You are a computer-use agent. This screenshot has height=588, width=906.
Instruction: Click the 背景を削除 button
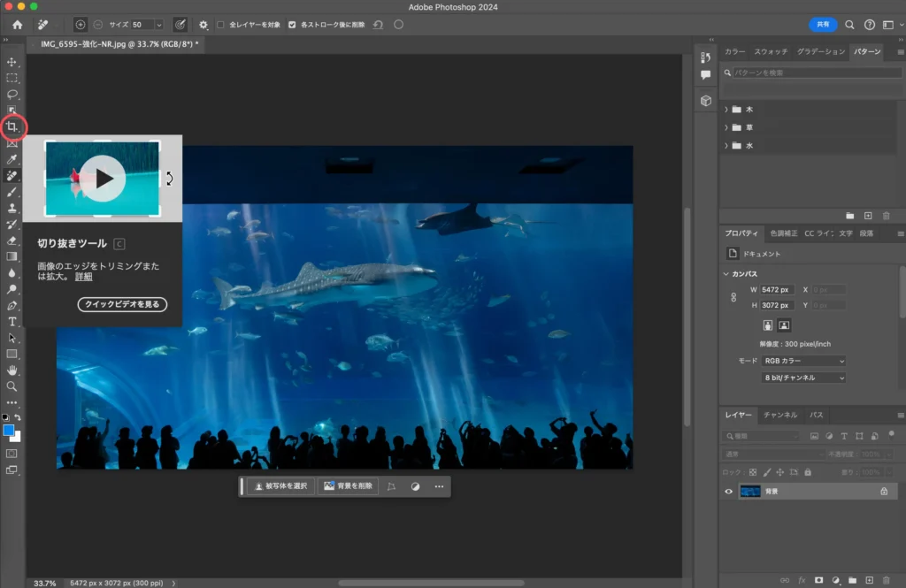(x=348, y=486)
